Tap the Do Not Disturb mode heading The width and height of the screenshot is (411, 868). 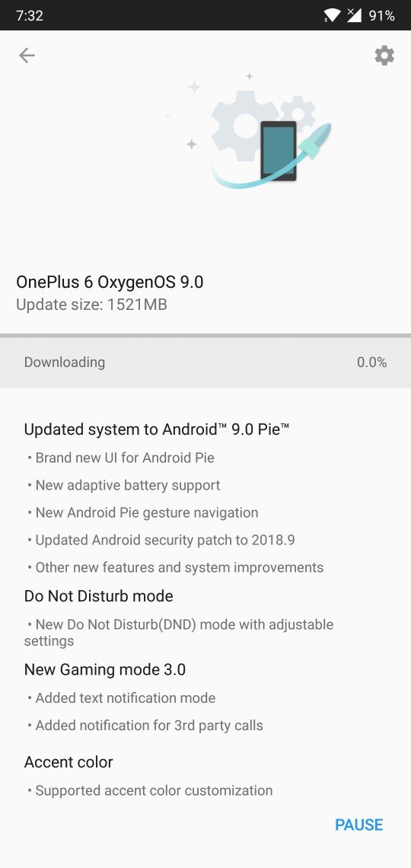point(98,596)
